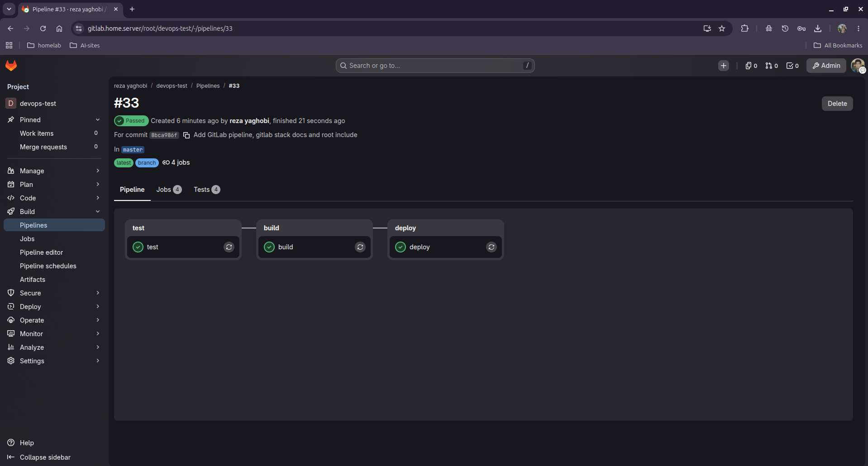
Task: Open the browser apps grid icon
Action: 9,45
